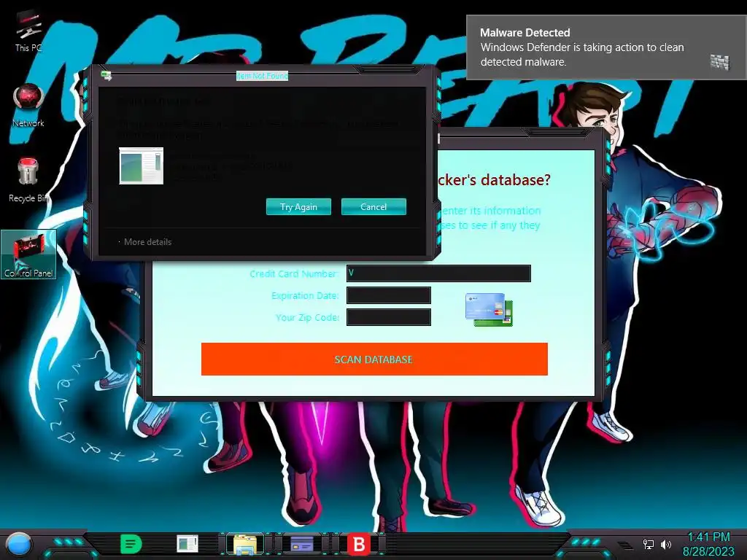Open the This PC desktop icon
Screen dimensions: 747x560
click(x=28, y=31)
